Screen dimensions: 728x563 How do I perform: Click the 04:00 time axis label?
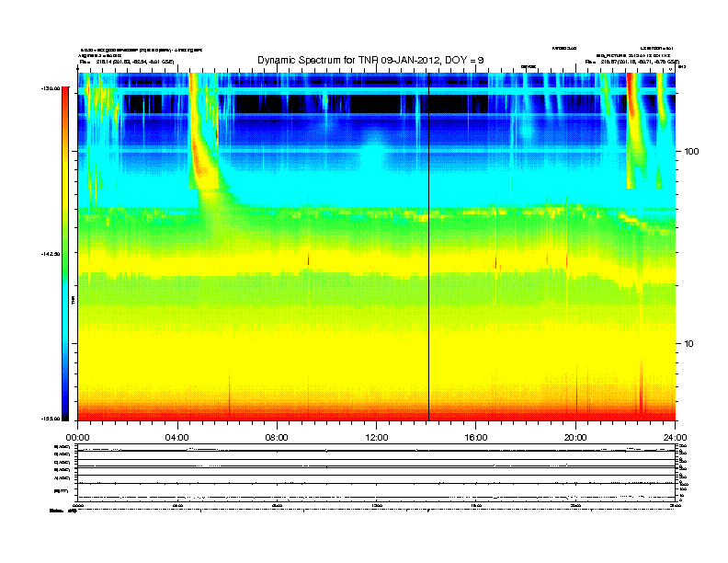click(x=177, y=438)
